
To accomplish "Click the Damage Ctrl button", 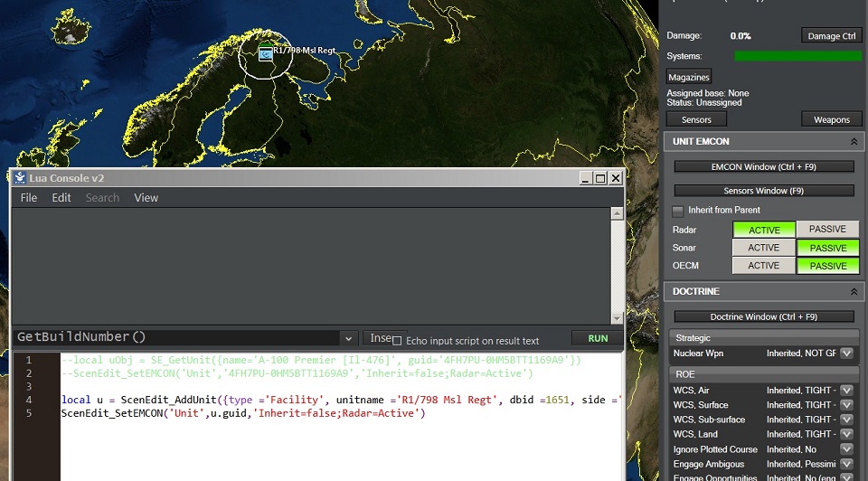I will [x=832, y=36].
